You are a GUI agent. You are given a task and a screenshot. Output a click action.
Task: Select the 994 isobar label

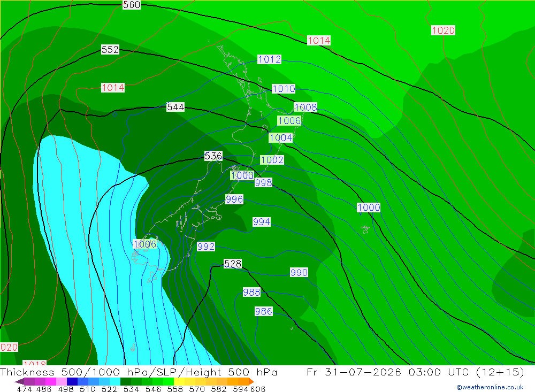click(262, 222)
